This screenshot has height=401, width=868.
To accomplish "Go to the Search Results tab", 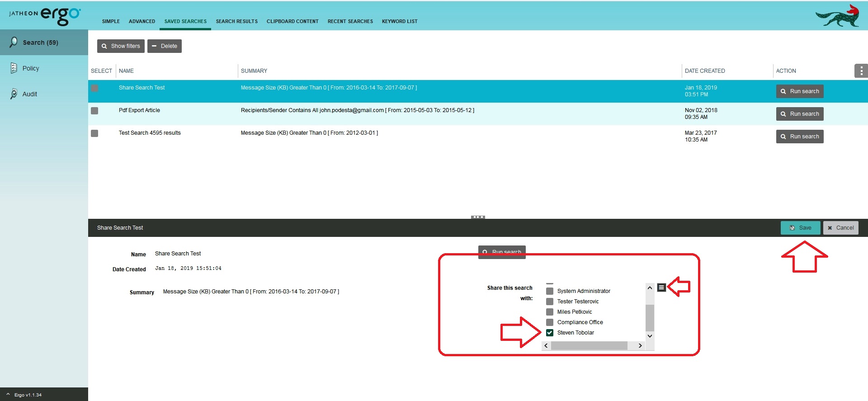I will [237, 21].
